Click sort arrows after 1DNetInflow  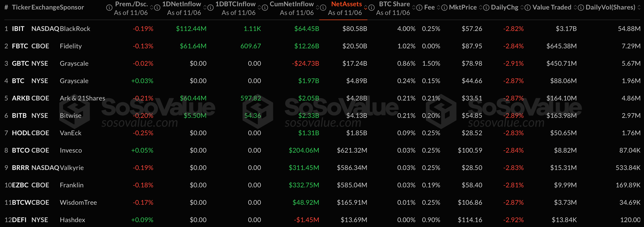pyautogui.click(x=205, y=8)
